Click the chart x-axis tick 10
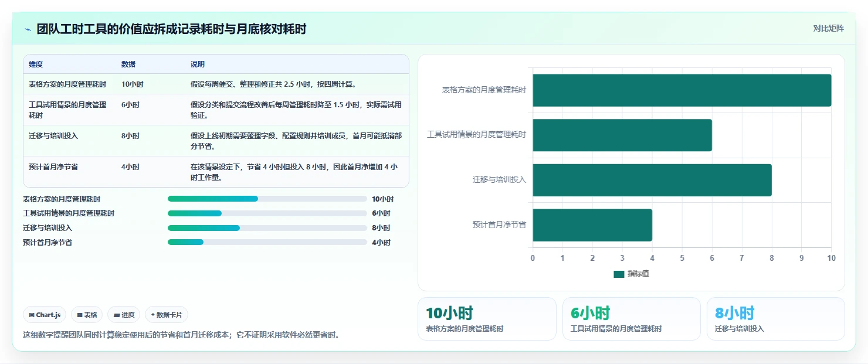Screen dimensions: 868x364 pos(831,258)
